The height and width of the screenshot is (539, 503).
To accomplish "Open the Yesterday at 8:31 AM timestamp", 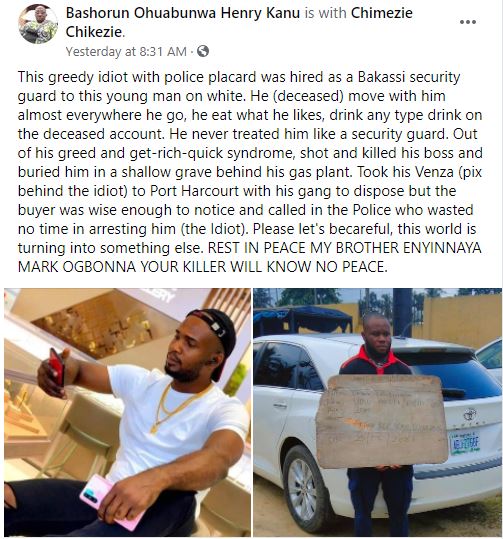I will tap(126, 52).
